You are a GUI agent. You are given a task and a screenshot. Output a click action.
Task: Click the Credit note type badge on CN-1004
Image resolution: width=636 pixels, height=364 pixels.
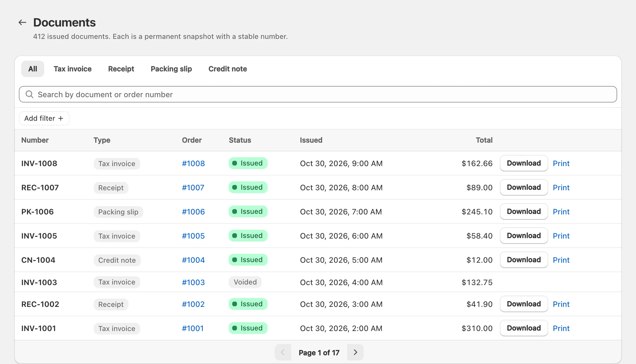(117, 260)
